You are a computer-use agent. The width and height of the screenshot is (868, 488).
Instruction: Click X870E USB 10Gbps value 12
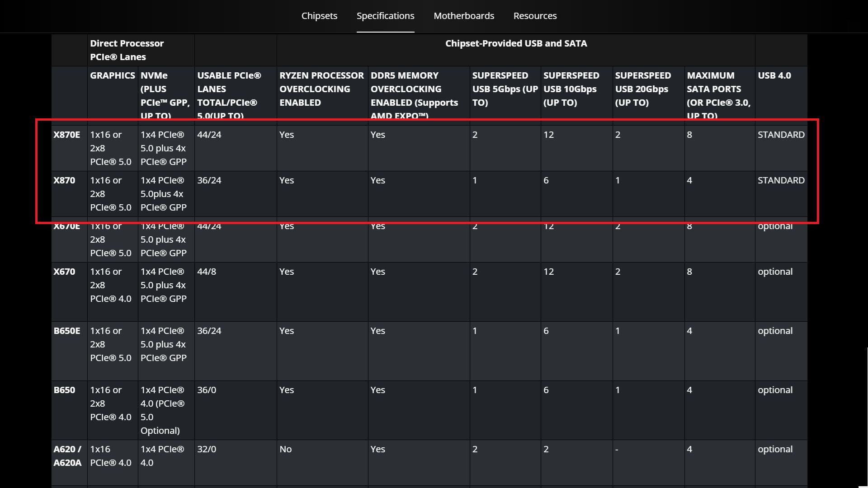tap(548, 135)
